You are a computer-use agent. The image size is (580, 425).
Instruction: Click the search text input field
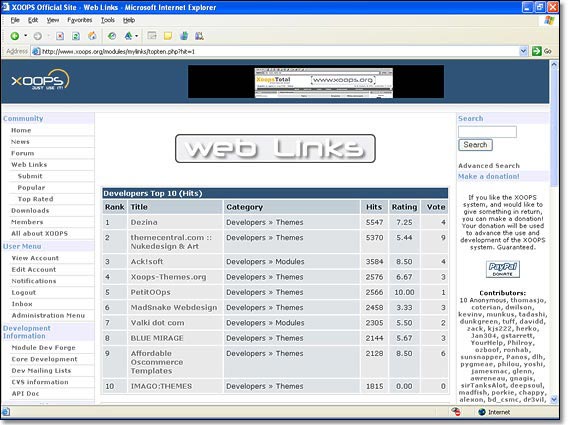click(487, 132)
